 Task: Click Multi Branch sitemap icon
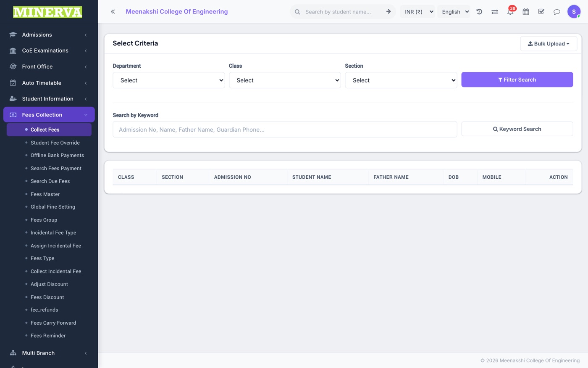coord(13,353)
